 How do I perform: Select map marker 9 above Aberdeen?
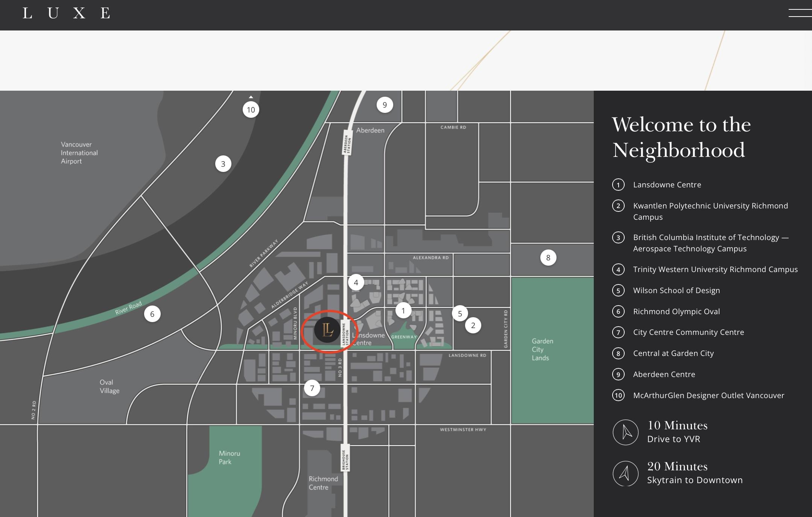point(385,105)
